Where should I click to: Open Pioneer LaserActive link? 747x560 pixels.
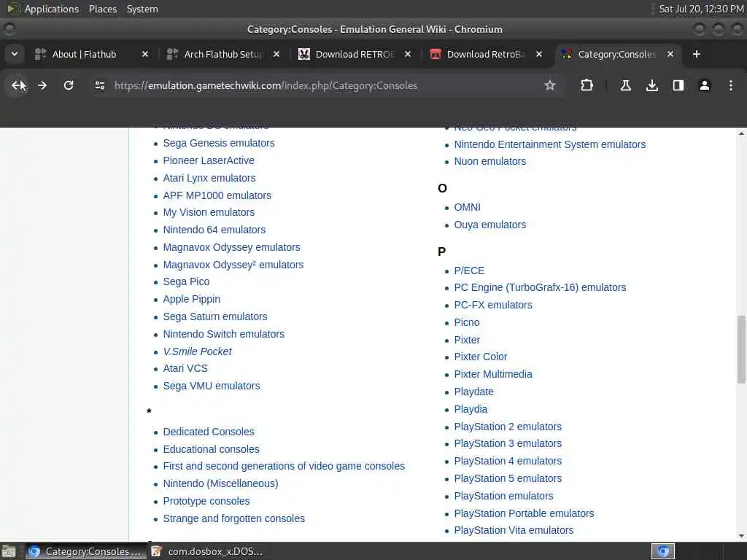coord(209,160)
